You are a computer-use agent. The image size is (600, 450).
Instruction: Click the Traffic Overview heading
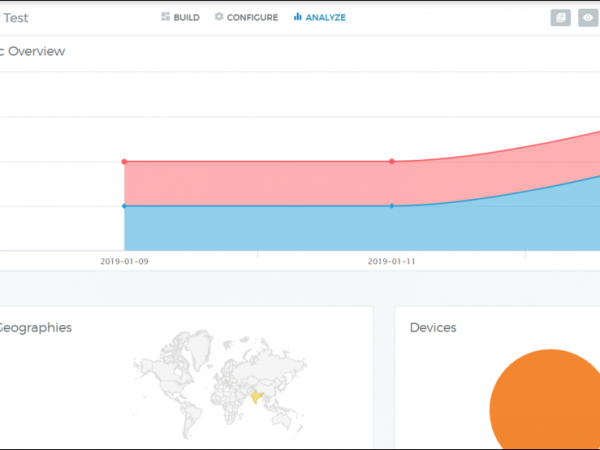(x=32, y=51)
